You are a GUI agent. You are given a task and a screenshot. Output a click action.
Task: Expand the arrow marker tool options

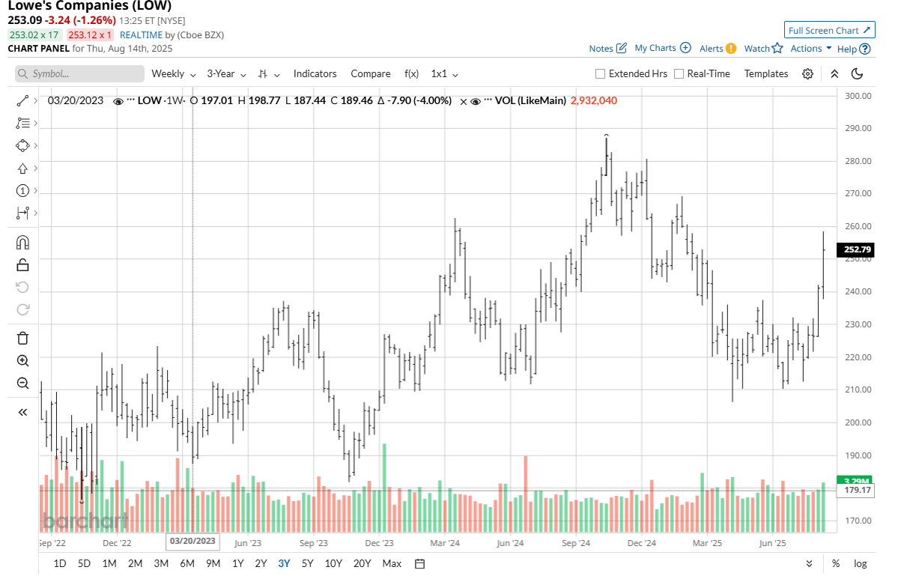pyautogui.click(x=35, y=168)
